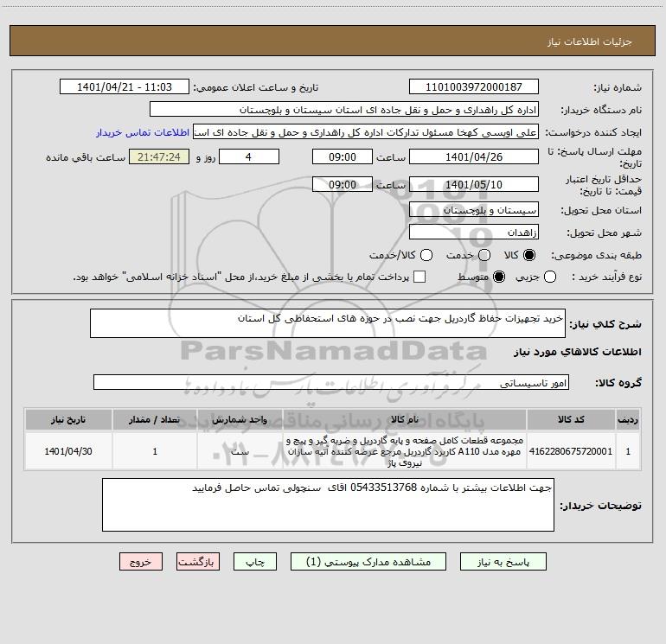Open مشاهده مدارک پیوستی (1) button

(x=368, y=562)
